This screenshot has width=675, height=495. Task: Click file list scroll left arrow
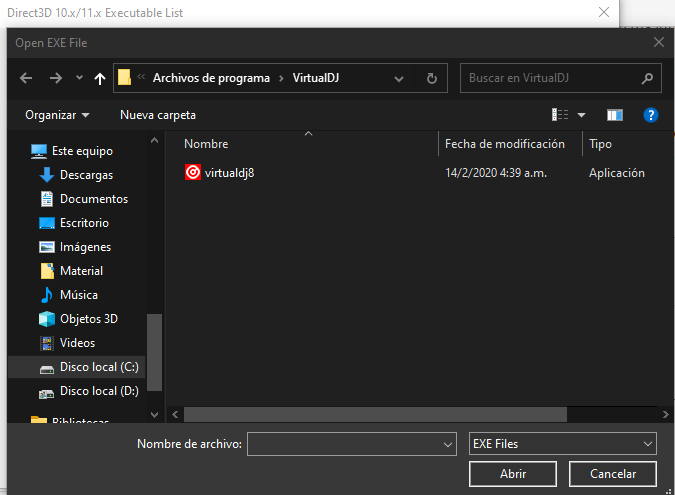[x=175, y=415]
